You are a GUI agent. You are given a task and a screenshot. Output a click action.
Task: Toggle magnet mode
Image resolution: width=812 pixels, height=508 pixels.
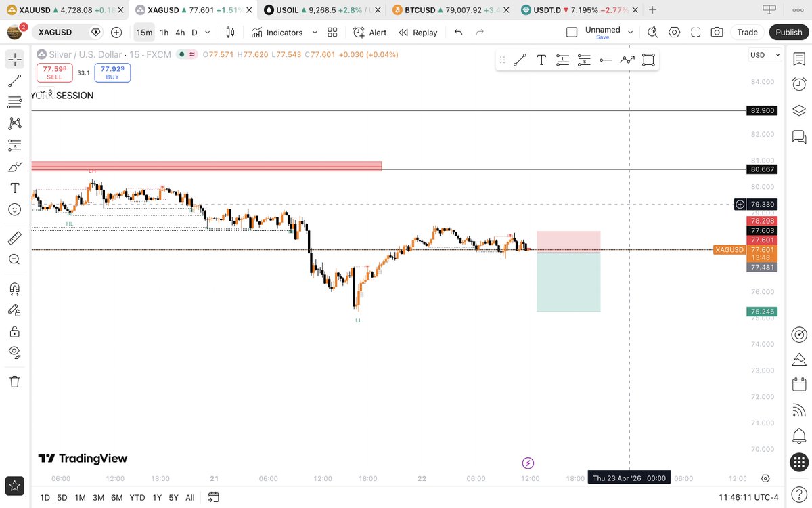click(x=14, y=289)
